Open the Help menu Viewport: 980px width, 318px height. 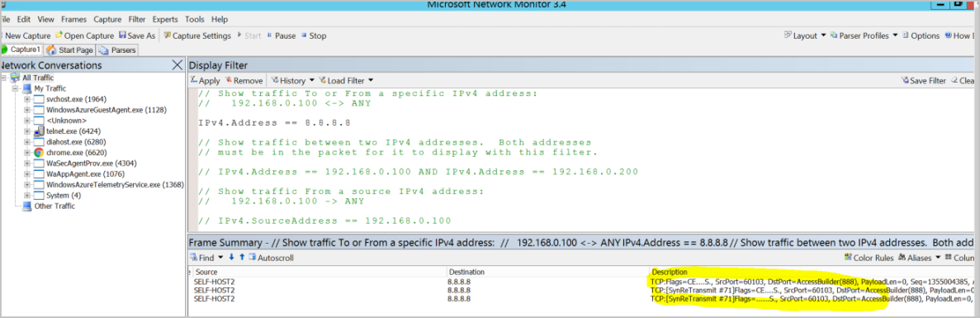[220, 19]
